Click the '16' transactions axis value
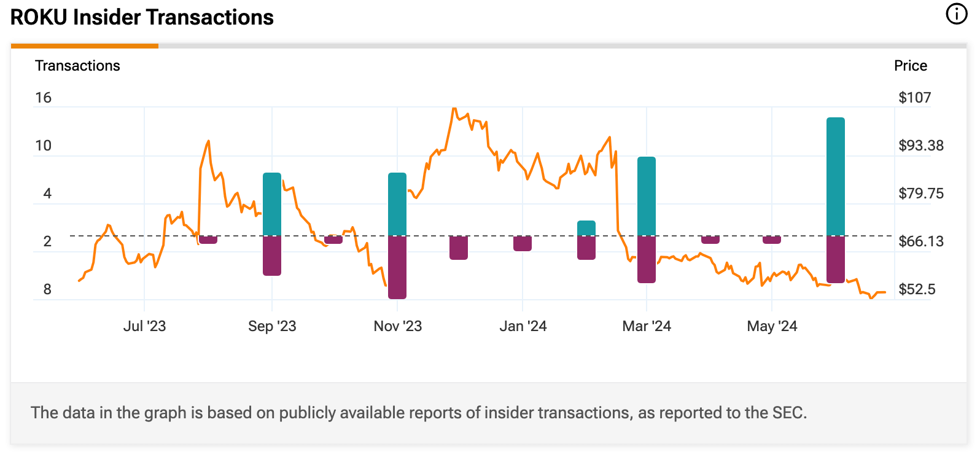This screenshot has width=980, height=457. pyautogui.click(x=43, y=98)
